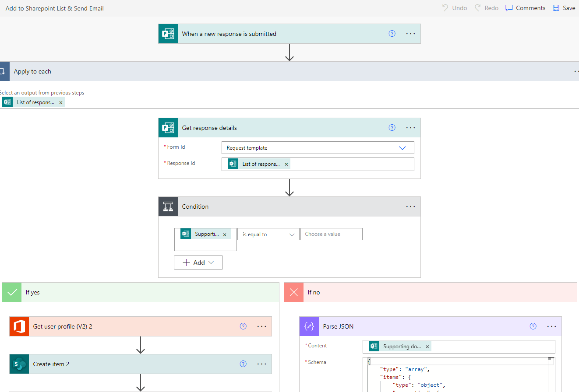This screenshot has height=392, width=579.
Task: Open the 'is equal to' operator dropdown
Action: point(268,234)
